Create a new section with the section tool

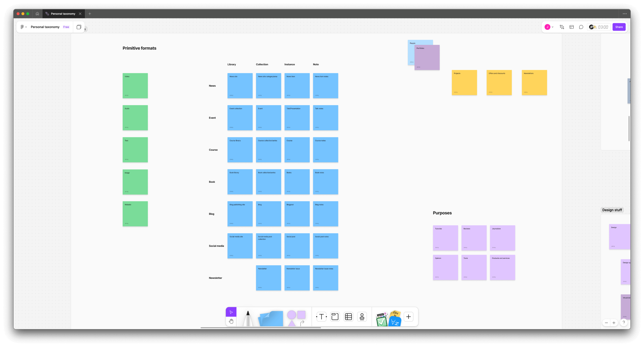(335, 317)
